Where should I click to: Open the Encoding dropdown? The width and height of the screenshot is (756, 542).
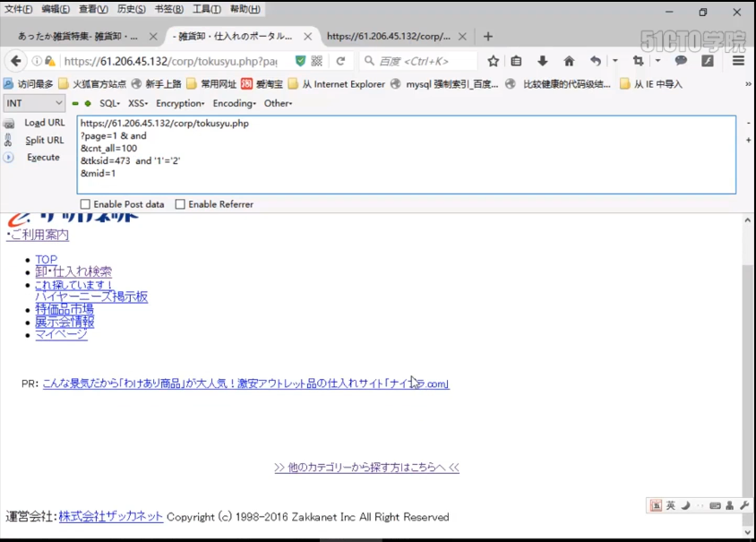tap(233, 103)
